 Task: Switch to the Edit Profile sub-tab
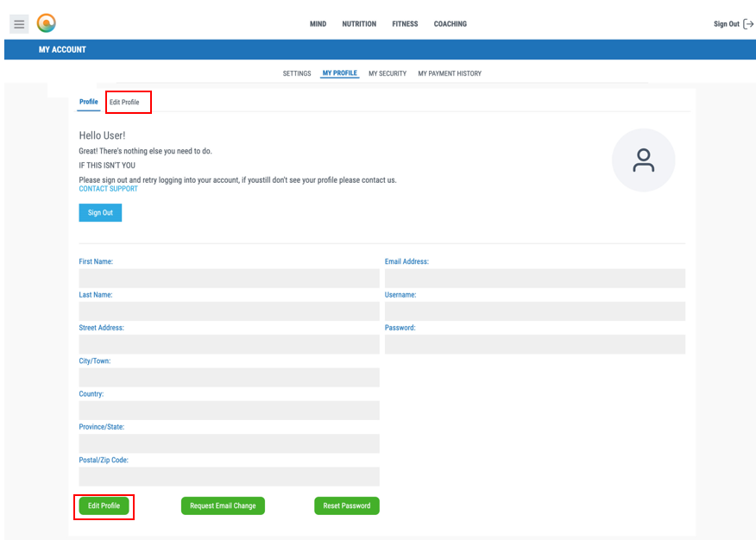tap(124, 102)
